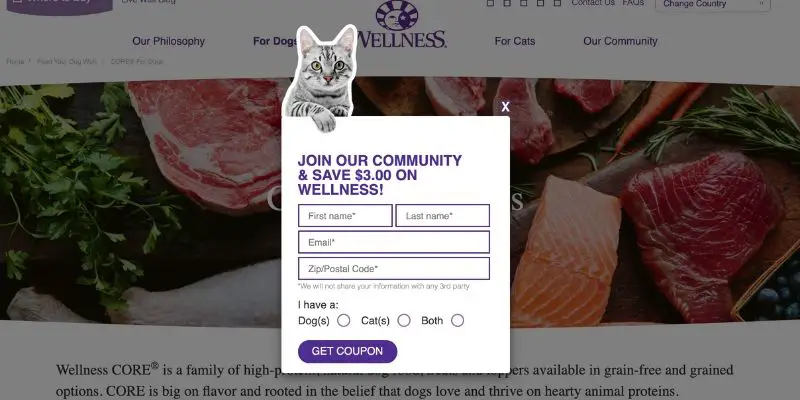
Task: Click the last social media icon in header
Action: click(x=557, y=3)
